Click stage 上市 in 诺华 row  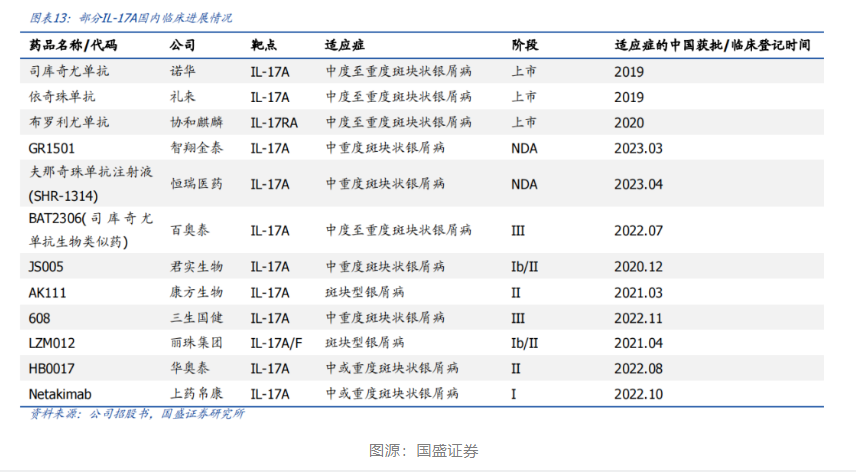pos(524,71)
